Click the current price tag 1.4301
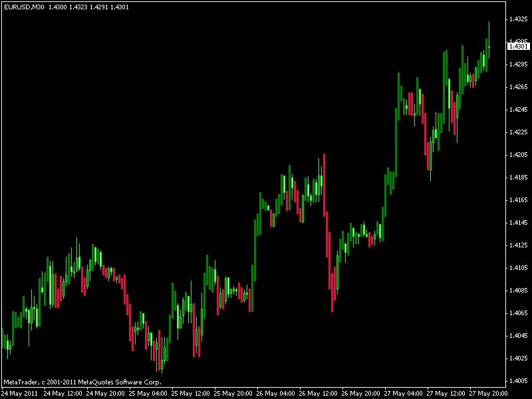The width and height of the screenshot is (532, 399). (x=519, y=46)
